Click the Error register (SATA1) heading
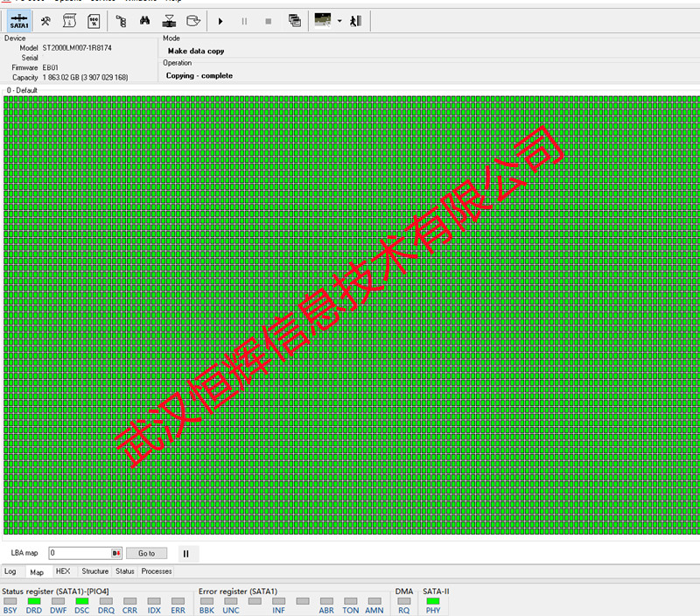 click(x=238, y=591)
